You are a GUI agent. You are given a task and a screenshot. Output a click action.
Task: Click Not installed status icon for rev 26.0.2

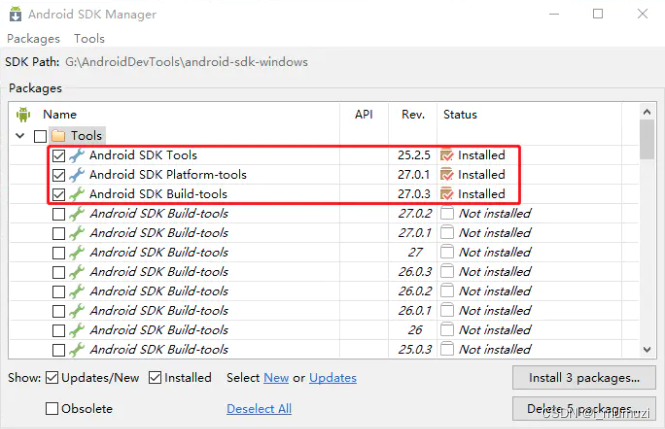(x=447, y=291)
